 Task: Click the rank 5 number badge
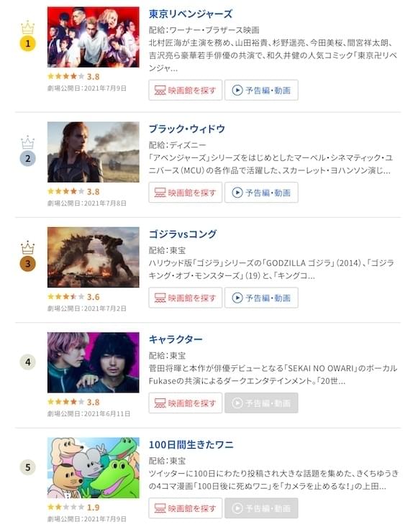click(28, 467)
